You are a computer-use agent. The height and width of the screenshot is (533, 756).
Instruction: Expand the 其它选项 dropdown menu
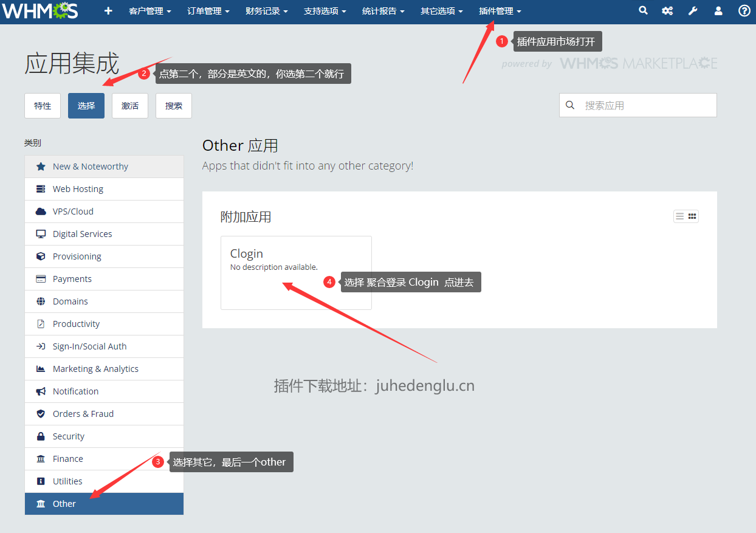[x=441, y=11]
